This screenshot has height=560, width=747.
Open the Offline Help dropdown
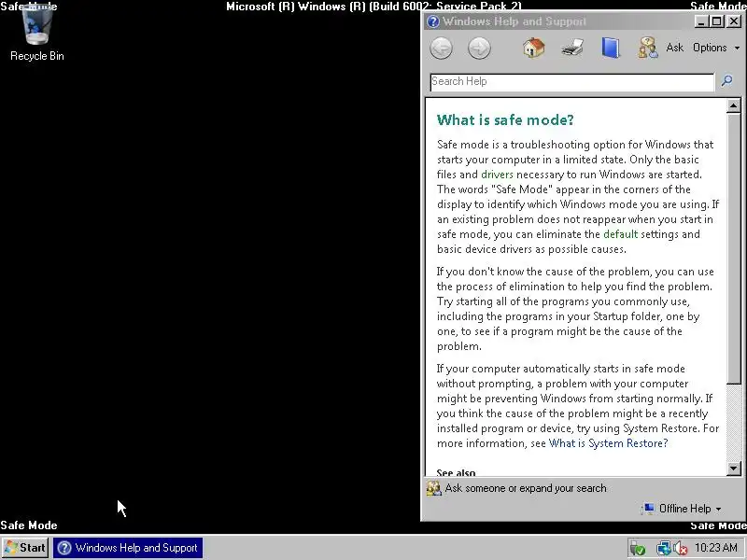690,509
